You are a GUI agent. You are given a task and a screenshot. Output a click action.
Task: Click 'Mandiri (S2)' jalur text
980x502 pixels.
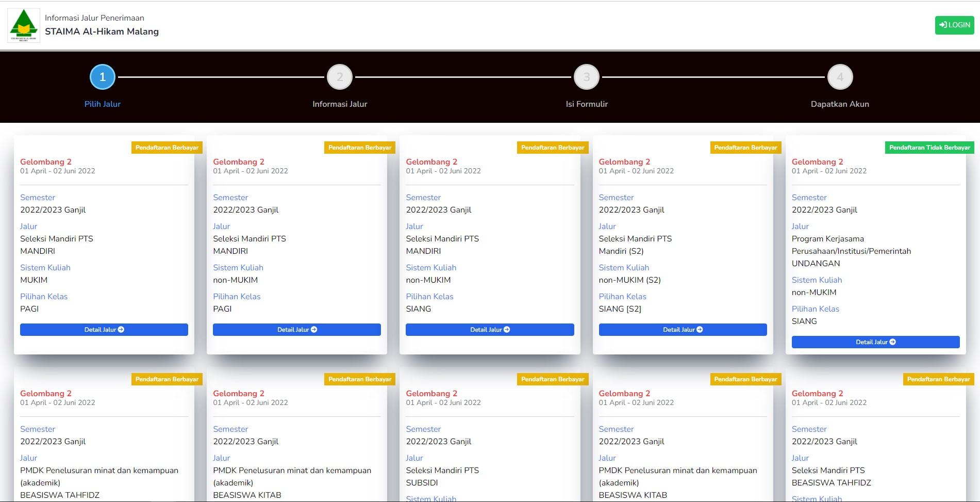[x=621, y=251]
